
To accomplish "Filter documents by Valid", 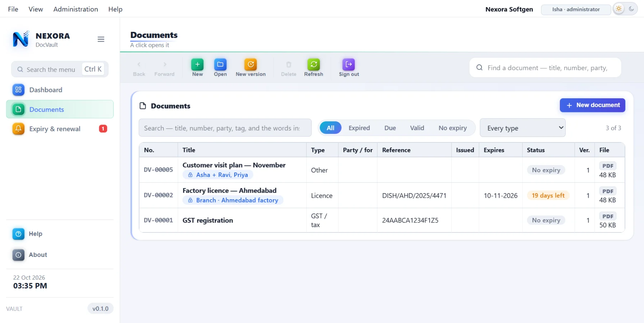I will coord(417,128).
